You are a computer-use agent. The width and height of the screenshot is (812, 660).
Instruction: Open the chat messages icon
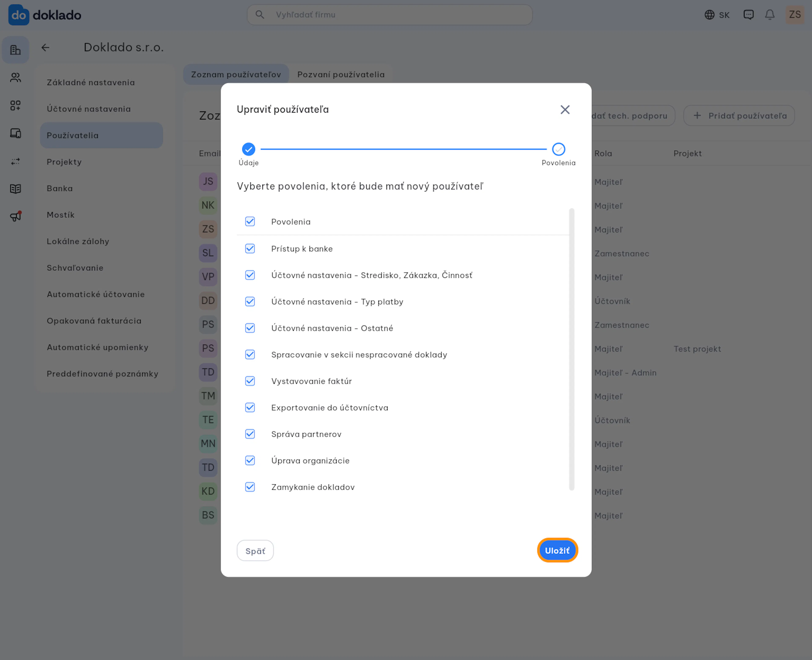[749, 15]
